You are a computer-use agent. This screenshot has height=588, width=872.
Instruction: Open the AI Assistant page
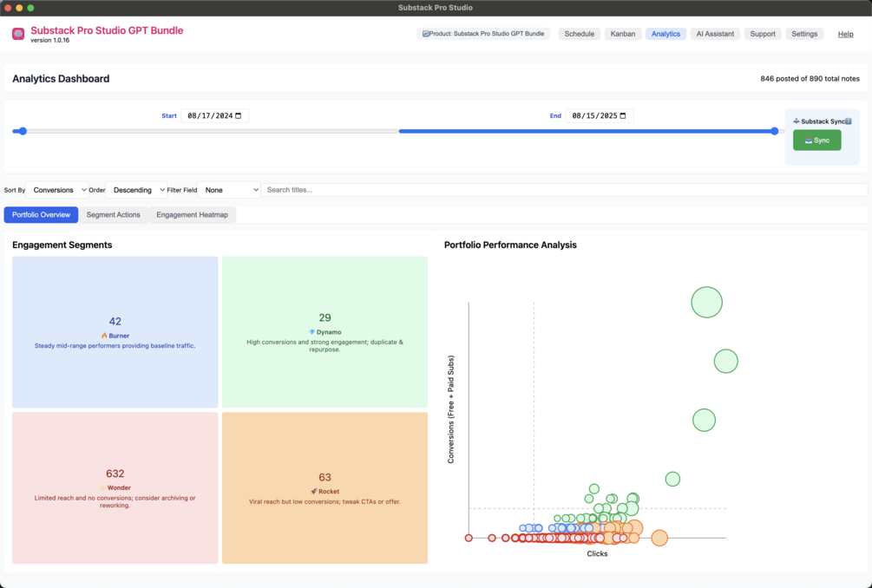coord(715,34)
